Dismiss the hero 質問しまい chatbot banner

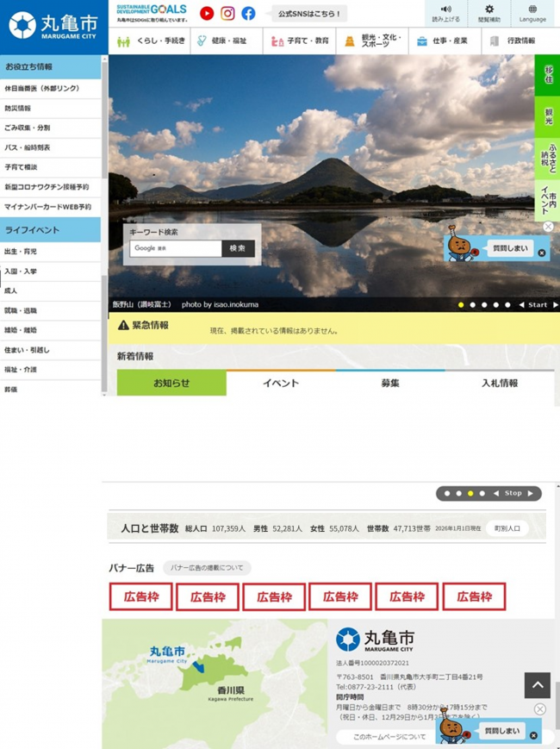(541, 253)
